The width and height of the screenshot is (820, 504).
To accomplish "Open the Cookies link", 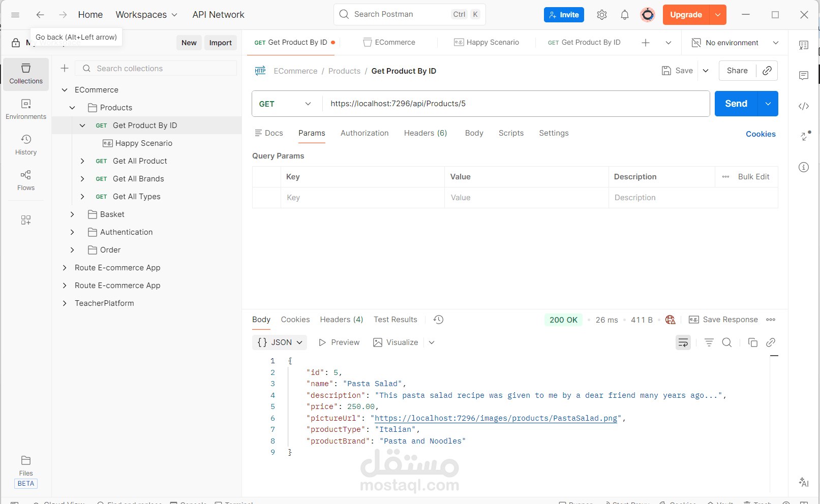I will tap(761, 134).
